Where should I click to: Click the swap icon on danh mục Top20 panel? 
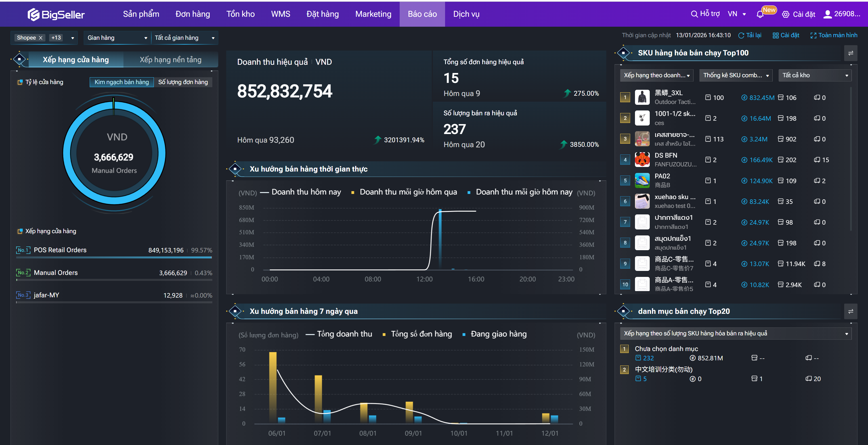(x=850, y=312)
